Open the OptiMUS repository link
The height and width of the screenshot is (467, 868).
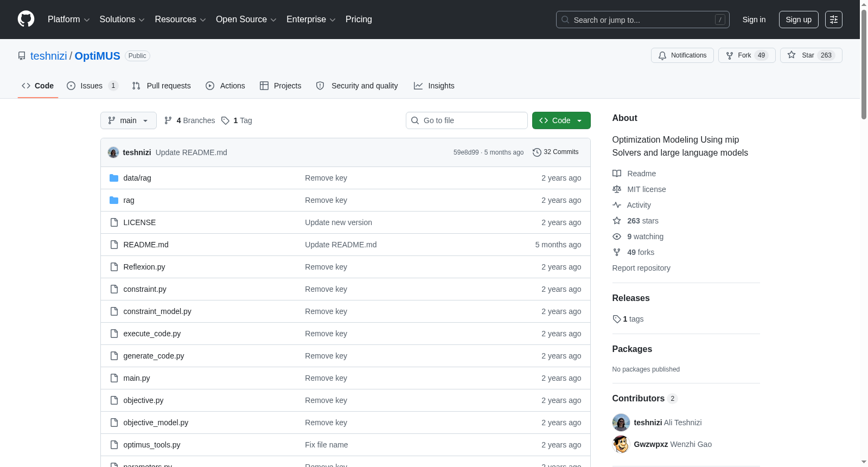(x=98, y=56)
